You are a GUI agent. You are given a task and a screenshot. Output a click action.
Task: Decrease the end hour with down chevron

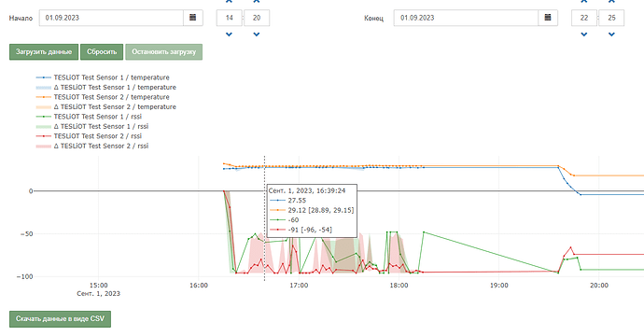(x=584, y=35)
